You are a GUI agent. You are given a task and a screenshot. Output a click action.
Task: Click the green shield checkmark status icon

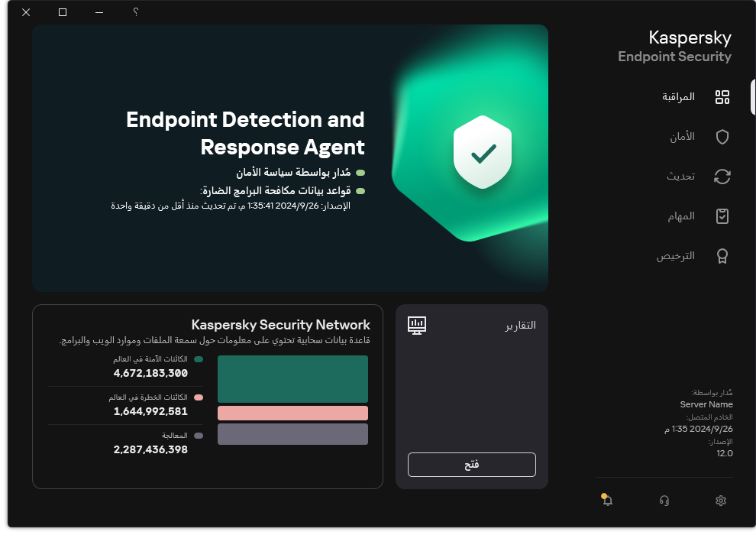pos(481,152)
